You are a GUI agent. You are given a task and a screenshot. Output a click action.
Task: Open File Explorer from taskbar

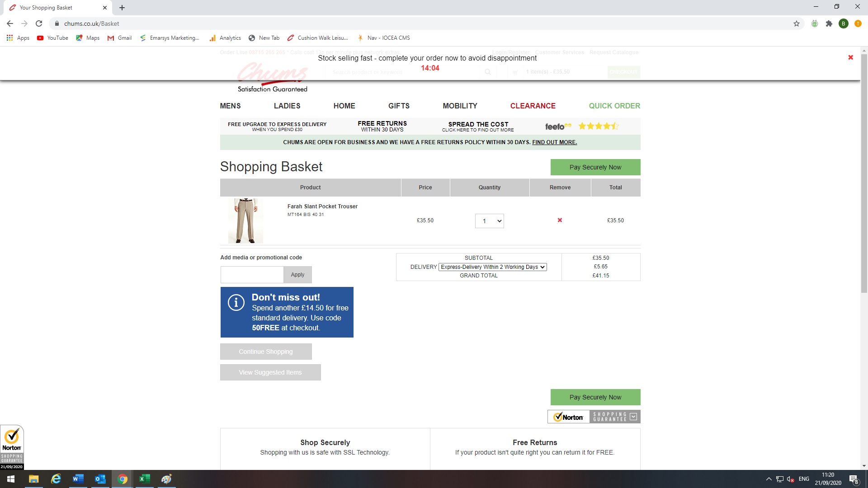tap(33, 479)
